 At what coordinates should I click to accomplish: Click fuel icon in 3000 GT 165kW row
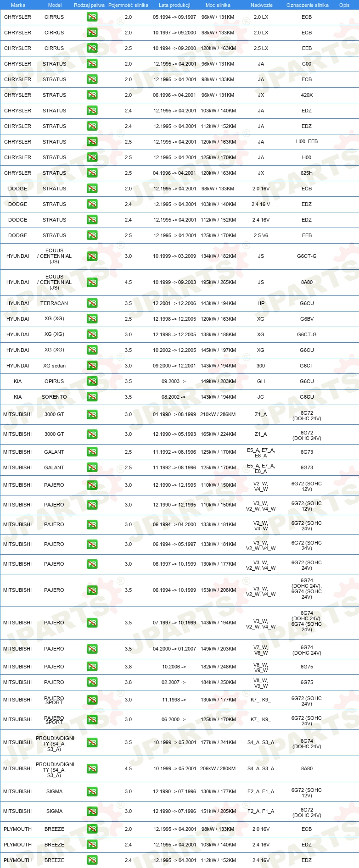point(92,434)
